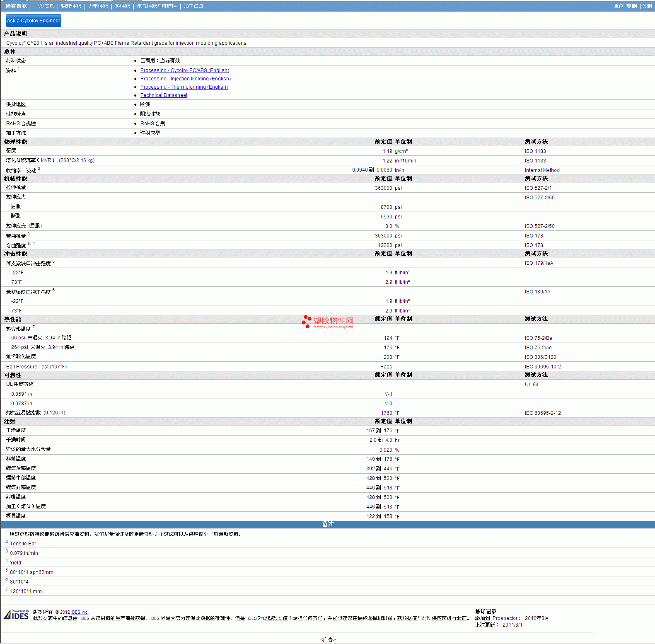Click the UL 阻燃等级 label
This screenshot has height=644, width=655.
click(20, 384)
